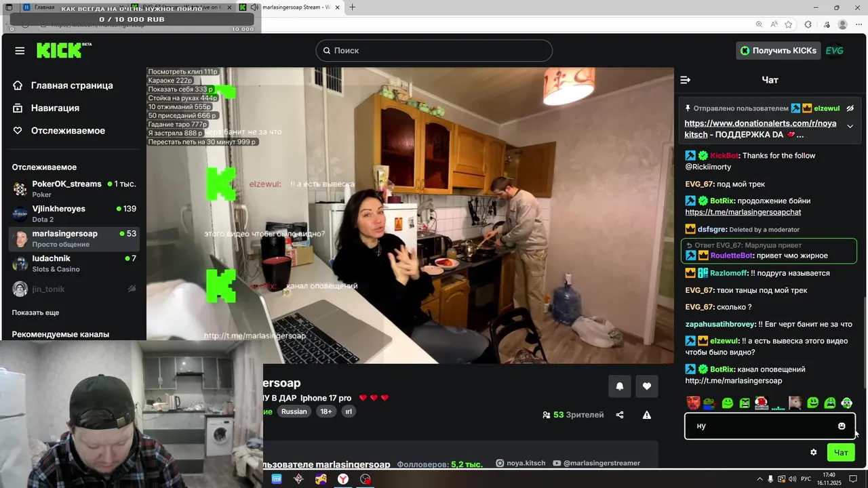Insert the red DJ headphones emote
The height and width of the screenshot is (488, 868).
(x=762, y=403)
